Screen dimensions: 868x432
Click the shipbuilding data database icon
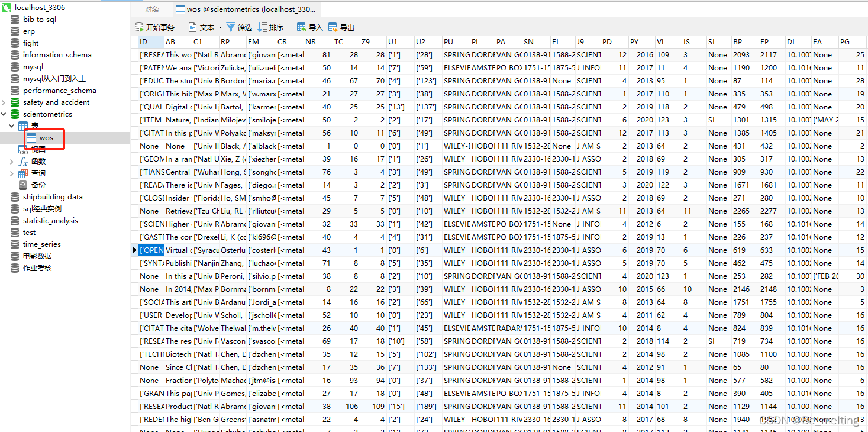tap(15, 197)
